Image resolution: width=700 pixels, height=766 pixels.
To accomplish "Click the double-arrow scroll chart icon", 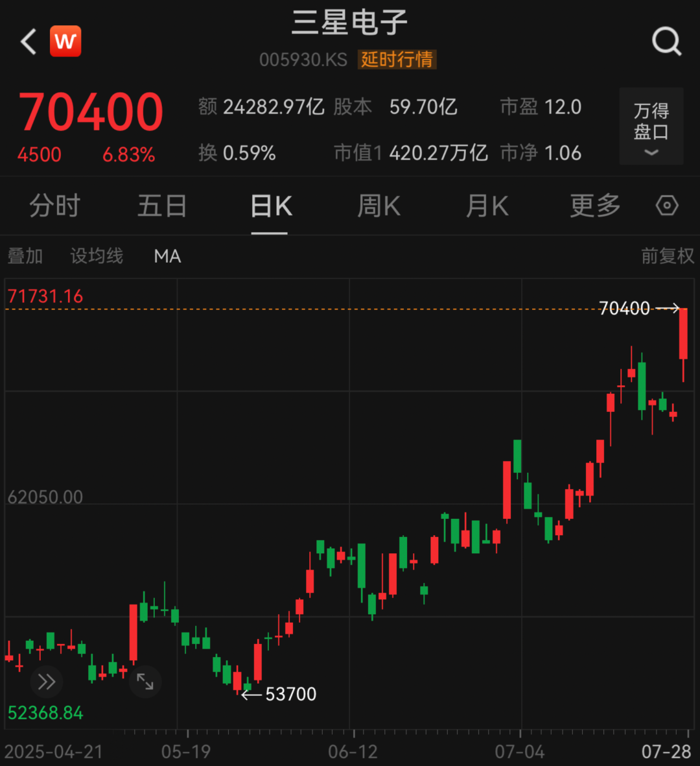I will 47,682.
